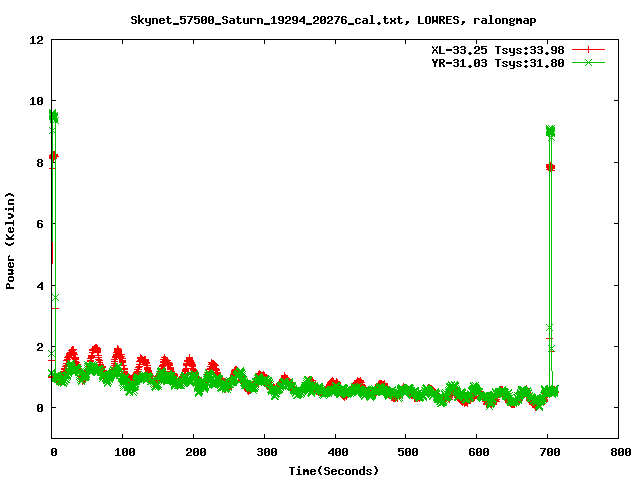Click the x-axis tick label 800
This screenshot has width=640, height=480.
pos(621,452)
